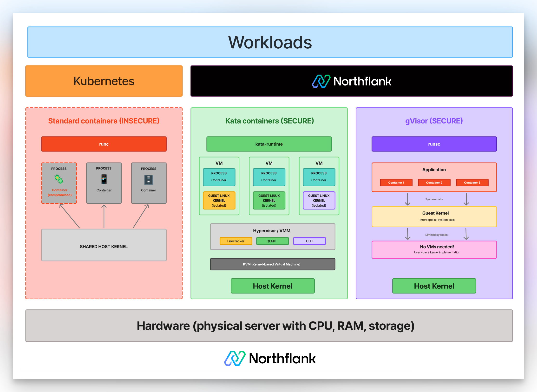Click Host Kernel under Kata containers
Screen dimensions: 537x392
(x=273, y=286)
